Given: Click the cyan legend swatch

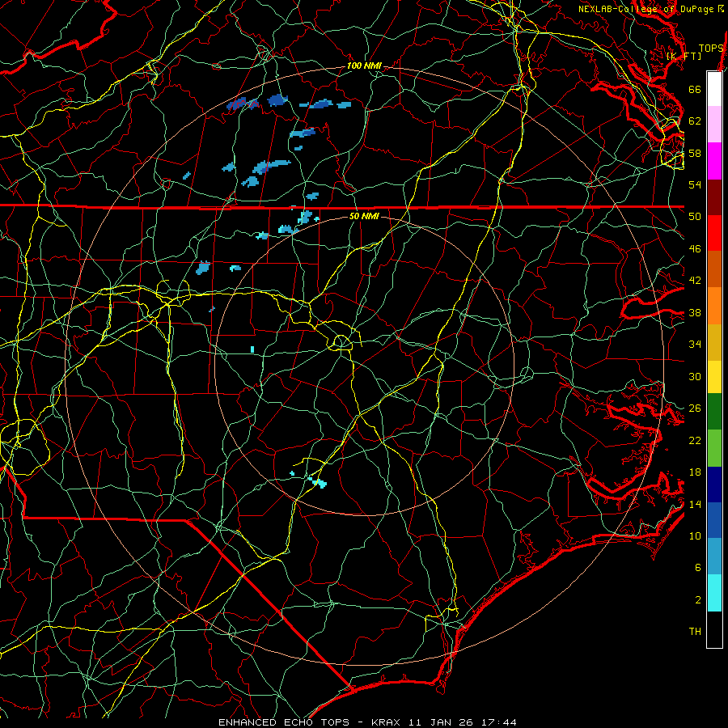Looking at the screenshot, I should tap(714, 593).
